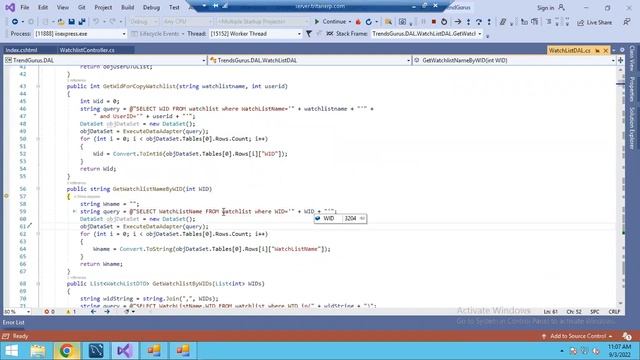The height and width of the screenshot is (360, 640).
Task: Click the Restart application circular icon
Action: pos(369,22)
